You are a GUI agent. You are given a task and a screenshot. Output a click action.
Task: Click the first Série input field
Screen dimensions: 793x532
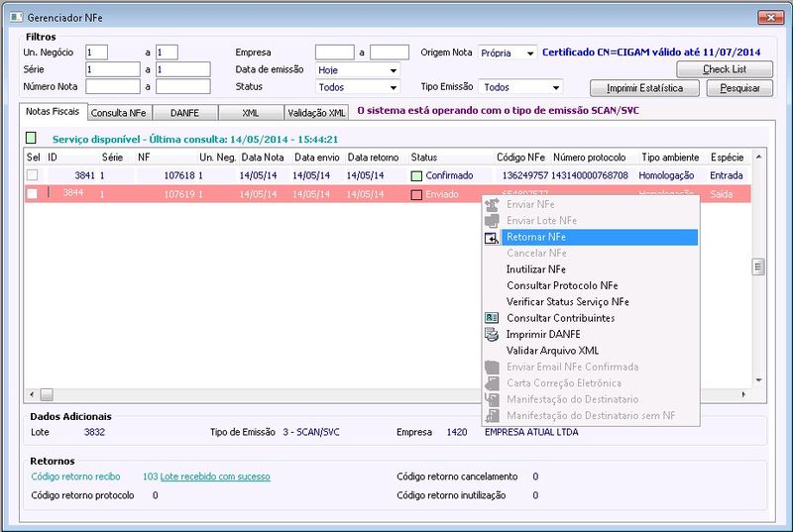click(112, 69)
